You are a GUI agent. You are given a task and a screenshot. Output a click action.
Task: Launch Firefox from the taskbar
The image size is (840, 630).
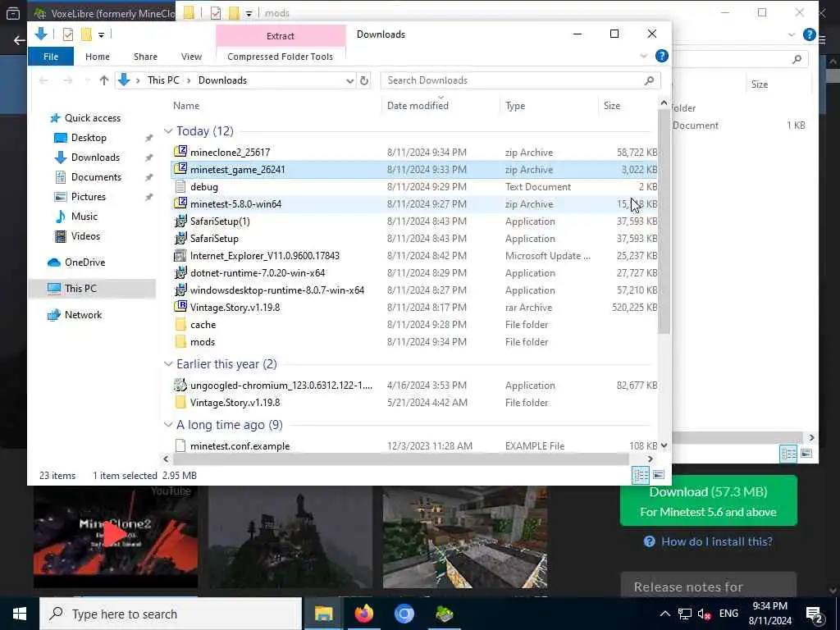click(363, 614)
